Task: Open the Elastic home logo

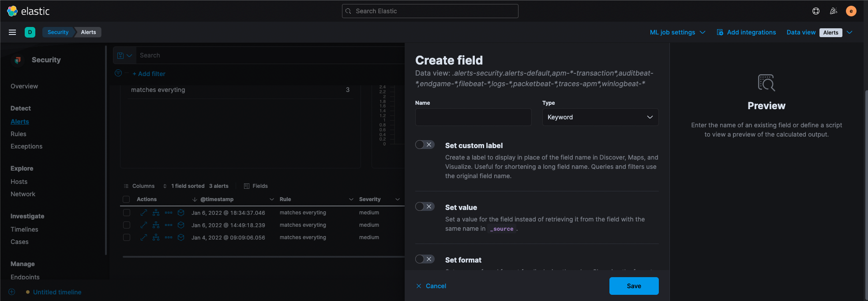Action: [x=28, y=11]
